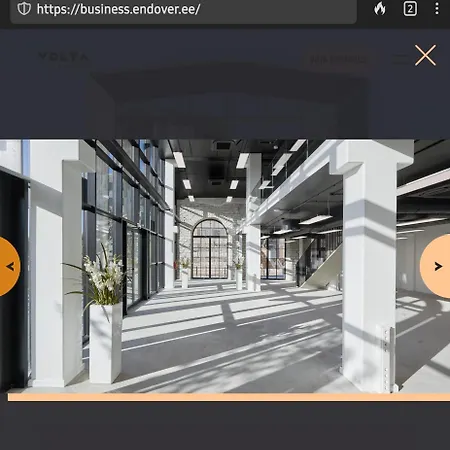The height and width of the screenshot is (450, 450).
Task: Click the white flower planter in the photo
Action: click(x=105, y=342)
